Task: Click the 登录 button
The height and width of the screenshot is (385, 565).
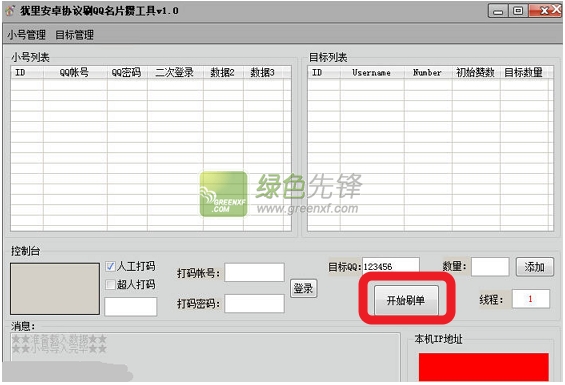Action: [303, 288]
